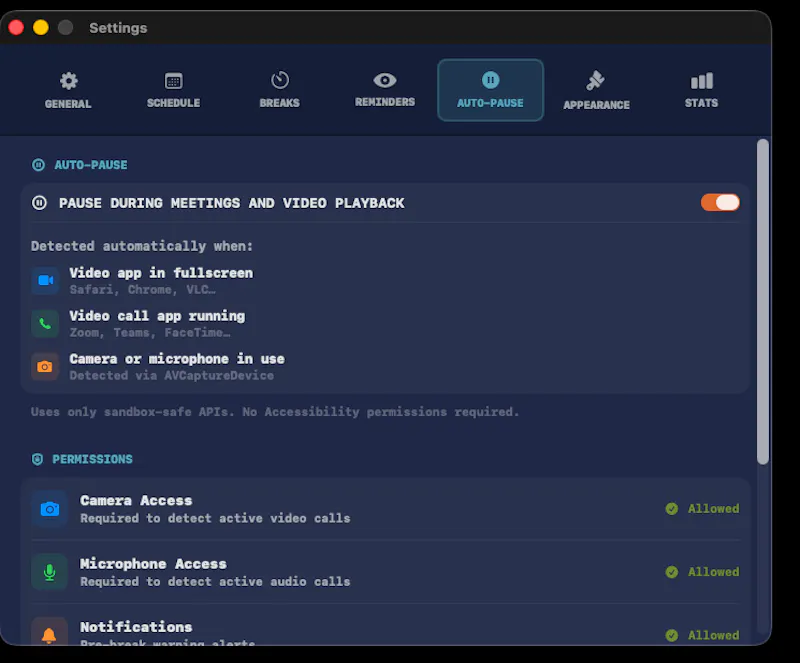
Task: Click the 'Safari, Chrome, VLC…' subtitle
Action: 143,290
